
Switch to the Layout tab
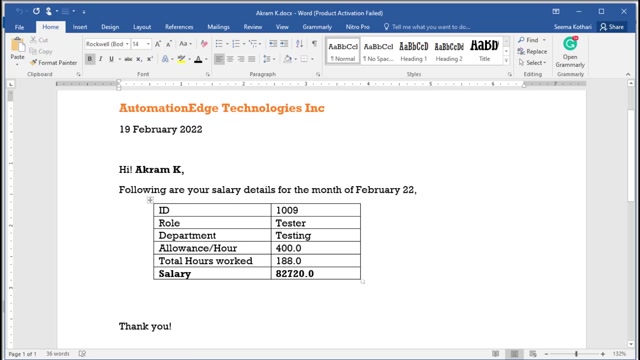142,27
